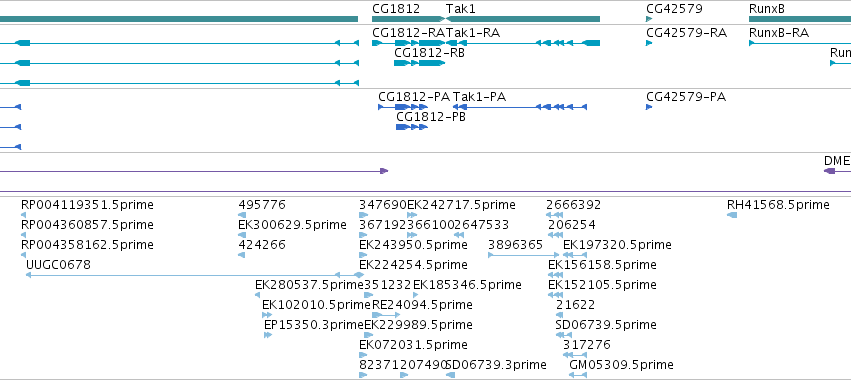The width and height of the screenshot is (851, 380).
Task: Click the RunxB gene bar
Action: click(x=800, y=19)
